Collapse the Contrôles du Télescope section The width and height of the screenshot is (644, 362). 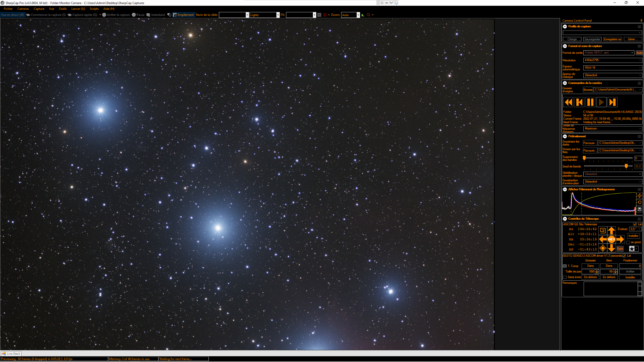tap(565, 219)
